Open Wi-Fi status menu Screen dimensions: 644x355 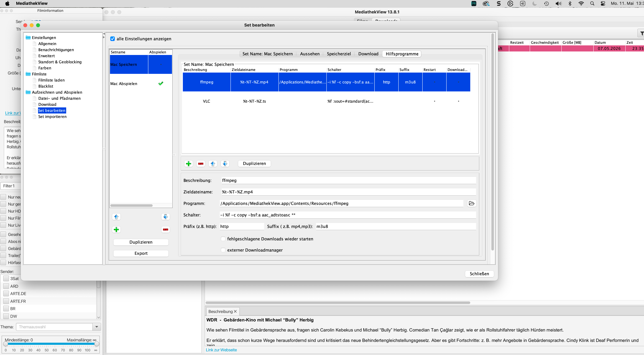pos(581,4)
